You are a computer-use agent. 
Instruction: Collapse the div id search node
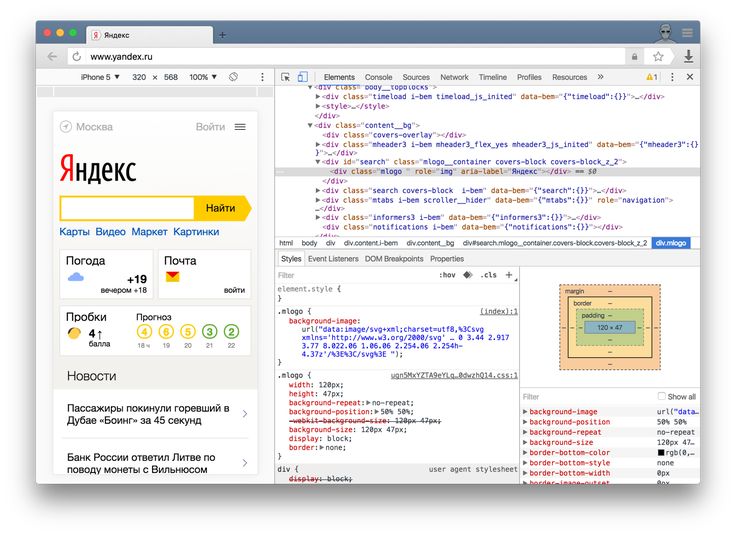318,162
